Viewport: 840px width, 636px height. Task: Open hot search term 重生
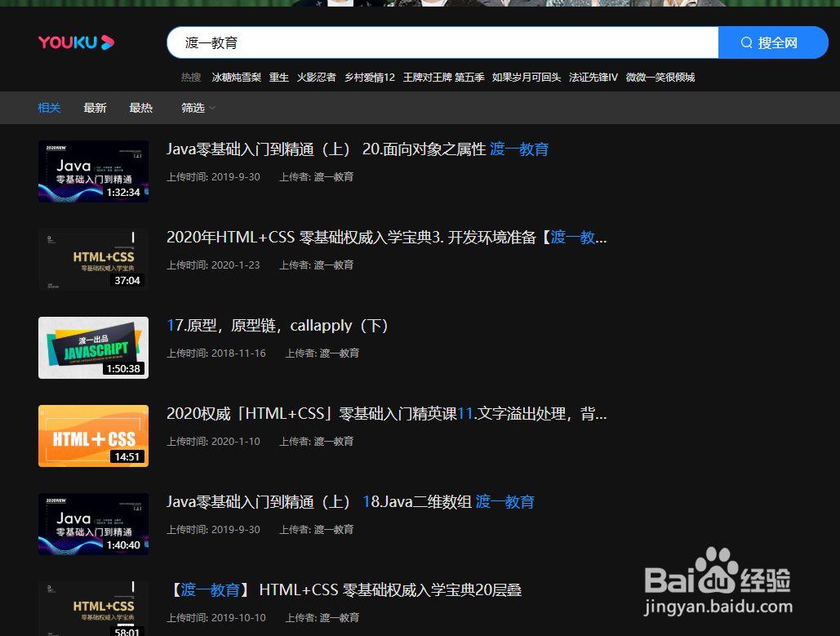click(x=278, y=78)
